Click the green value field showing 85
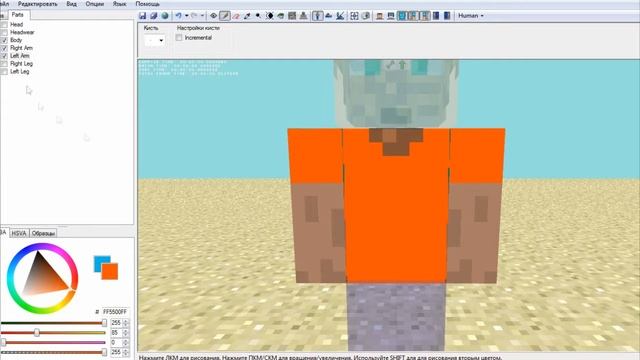This screenshot has width=640, height=360. click(116, 333)
